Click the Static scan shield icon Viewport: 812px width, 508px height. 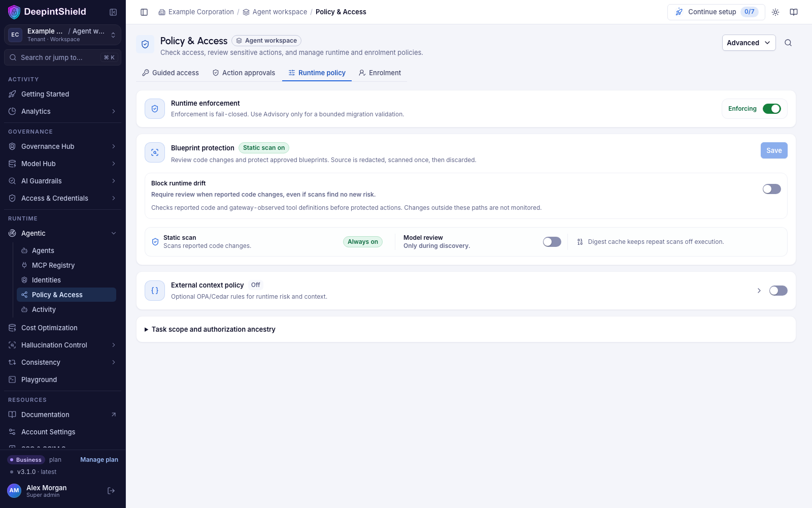[x=155, y=242]
